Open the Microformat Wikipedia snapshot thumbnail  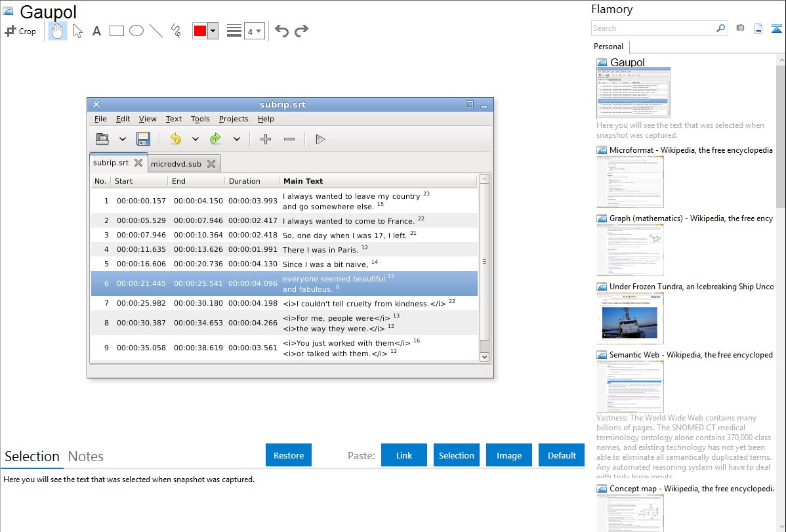pos(630,182)
